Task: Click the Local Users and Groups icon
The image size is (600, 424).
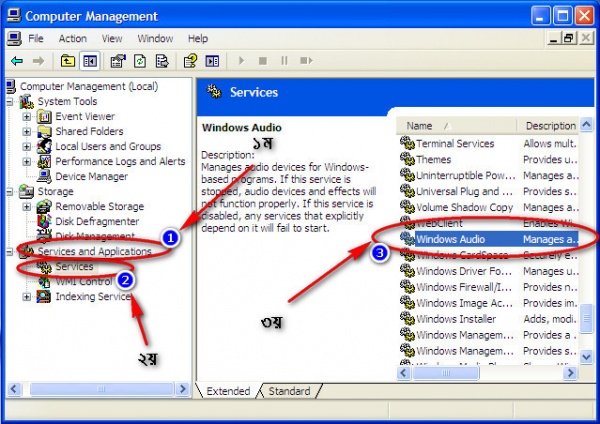Action: 44,146
